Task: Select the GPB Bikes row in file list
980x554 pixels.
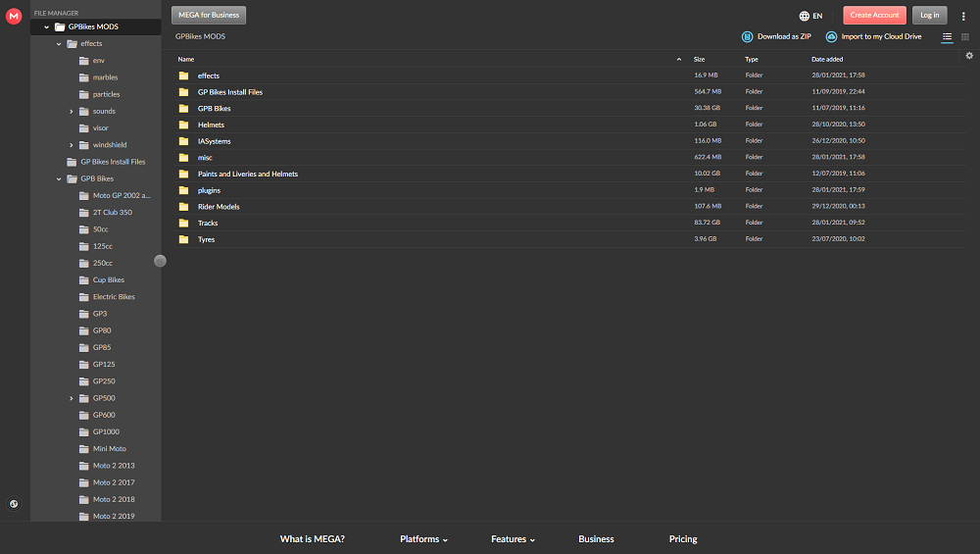Action: click(x=570, y=108)
